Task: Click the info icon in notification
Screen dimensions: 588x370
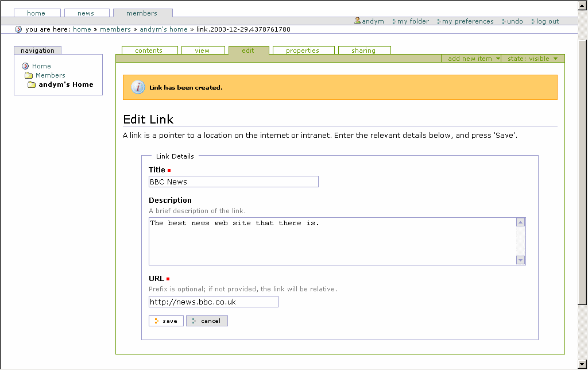Action: pos(138,87)
